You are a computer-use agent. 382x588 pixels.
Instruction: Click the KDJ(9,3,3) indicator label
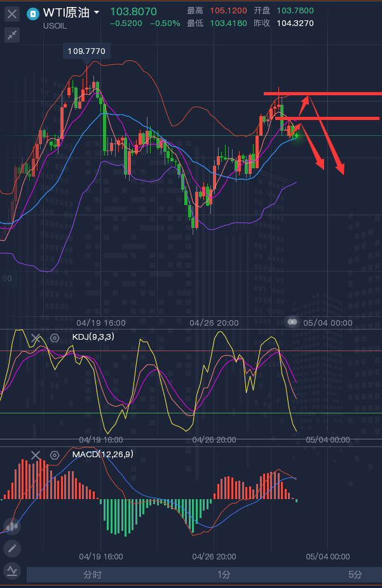tap(93, 337)
